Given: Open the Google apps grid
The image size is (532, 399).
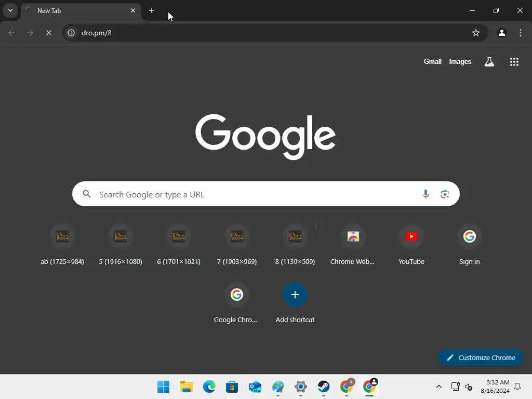Looking at the screenshot, I should 514,62.
